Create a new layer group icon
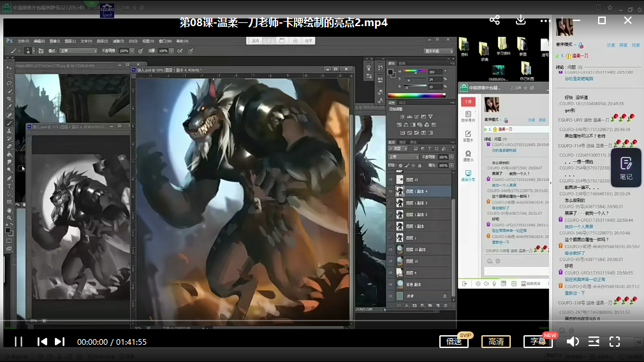The image size is (644, 362). point(430,306)
